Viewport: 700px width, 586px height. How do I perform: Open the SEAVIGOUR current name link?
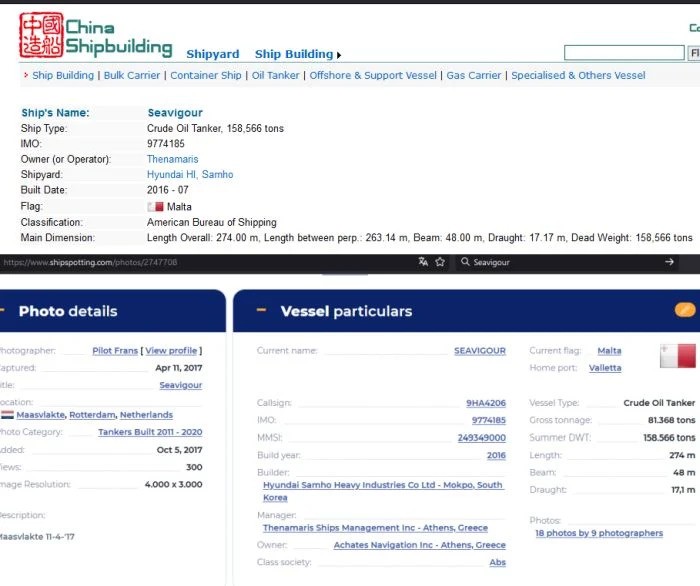480,351
